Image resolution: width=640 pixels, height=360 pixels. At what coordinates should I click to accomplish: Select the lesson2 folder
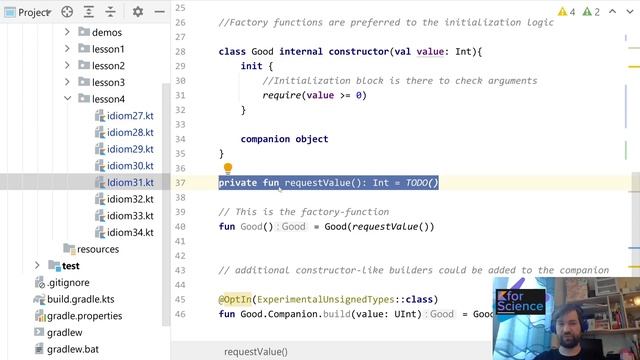click(x=108, y=66)
